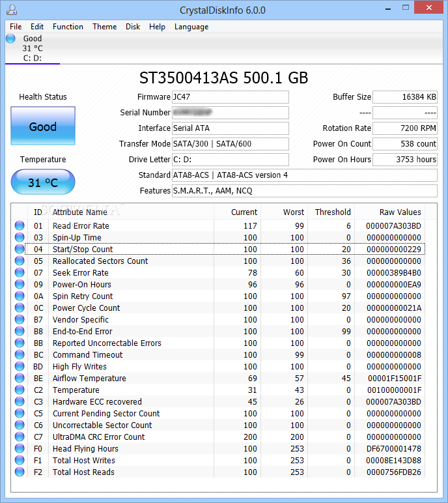Click status orb for Airflow Temperature row
This screenshot has height=503, width=448.
20,378
